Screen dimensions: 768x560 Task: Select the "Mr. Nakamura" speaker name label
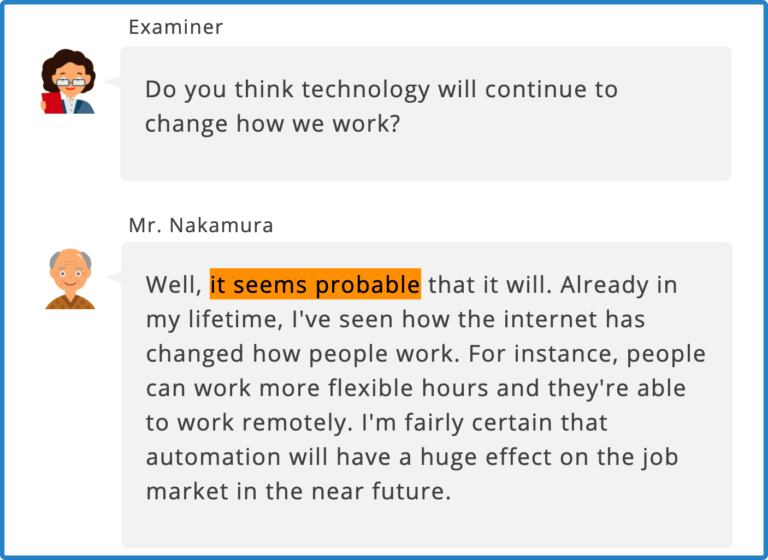[201, 225]
